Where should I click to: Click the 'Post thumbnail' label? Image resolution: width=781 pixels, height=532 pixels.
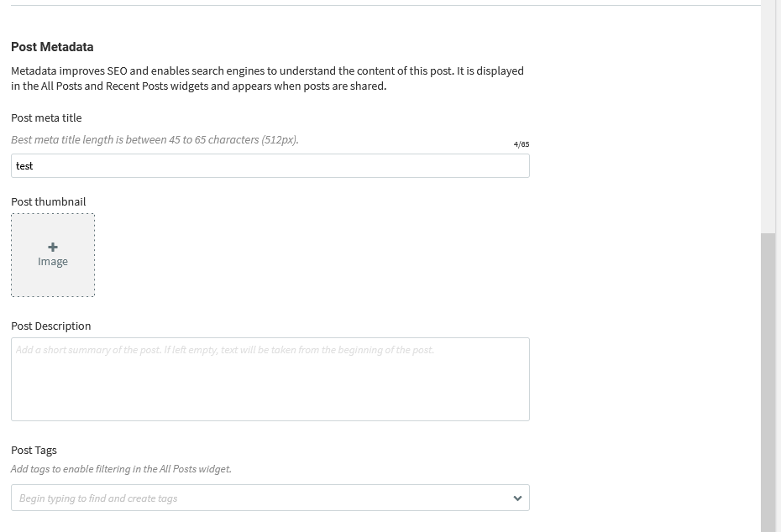pos(49,201)
